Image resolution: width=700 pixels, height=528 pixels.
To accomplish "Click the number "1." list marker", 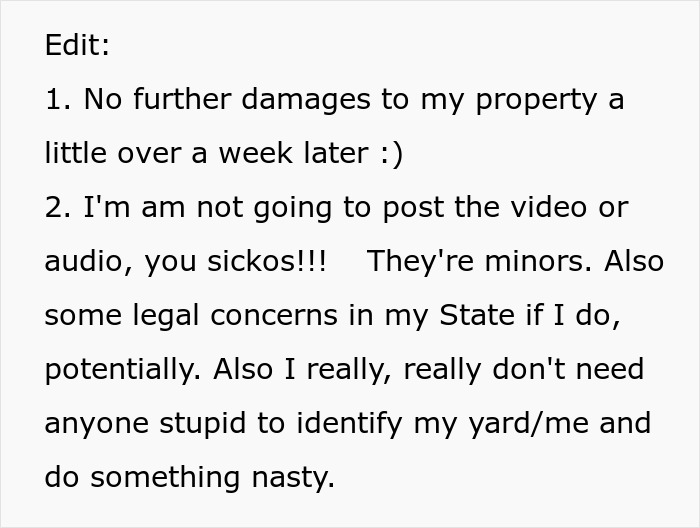I will (x=59, y=100).
